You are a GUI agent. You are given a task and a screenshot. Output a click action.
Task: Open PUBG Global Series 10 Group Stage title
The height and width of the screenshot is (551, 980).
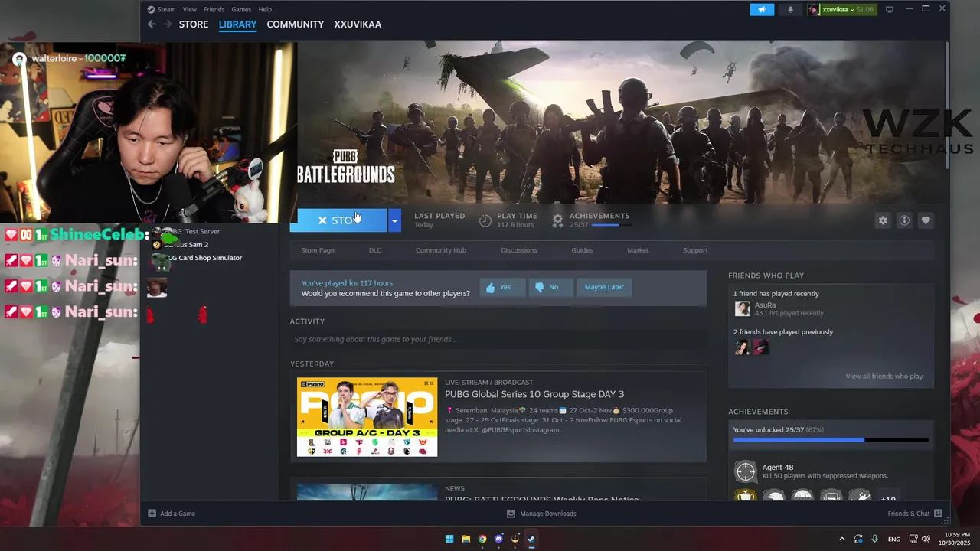point(534,394)
